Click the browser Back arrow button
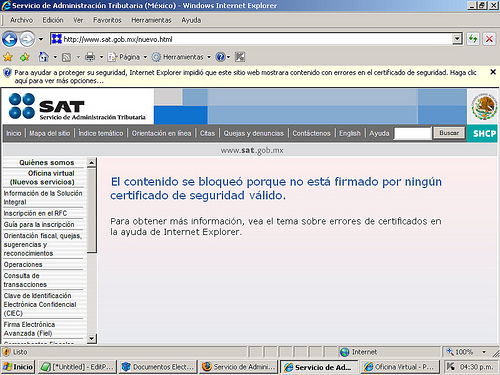This screenshot has width=500, height=375. click(x=9, y=39)
